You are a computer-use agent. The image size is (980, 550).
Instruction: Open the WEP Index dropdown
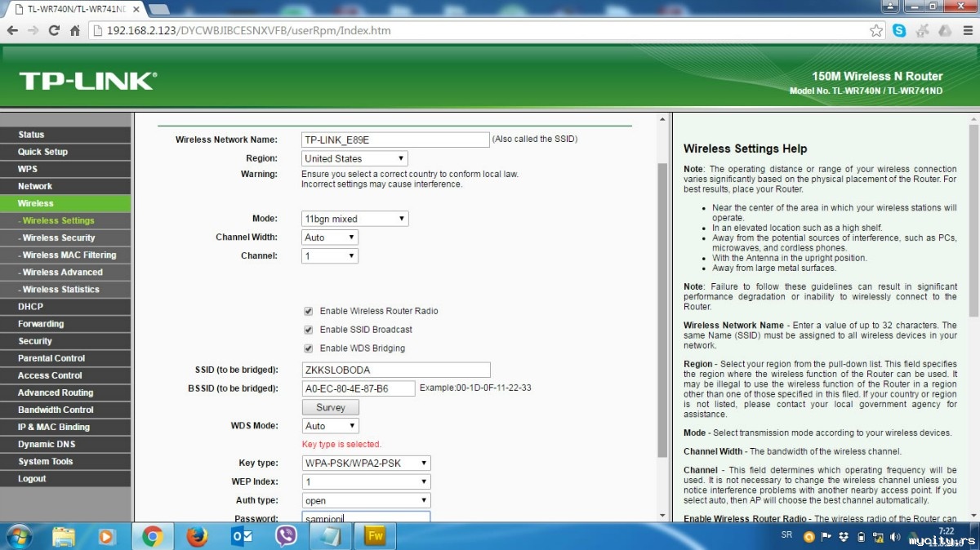click(x=366, y=482)
